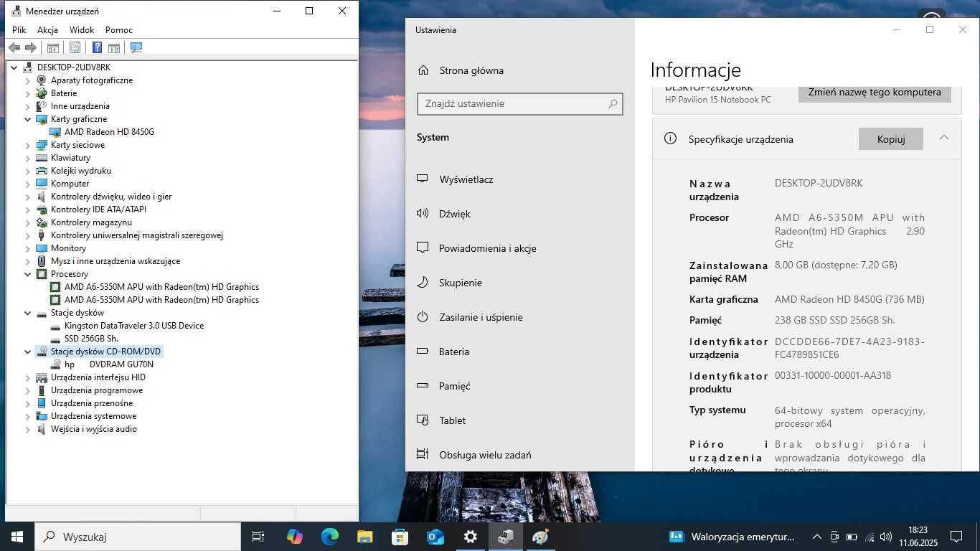This screenshot has width=980, height=551.
Task: Click the Wyszukaj taskbar search box
Action: tap(137, 537)
